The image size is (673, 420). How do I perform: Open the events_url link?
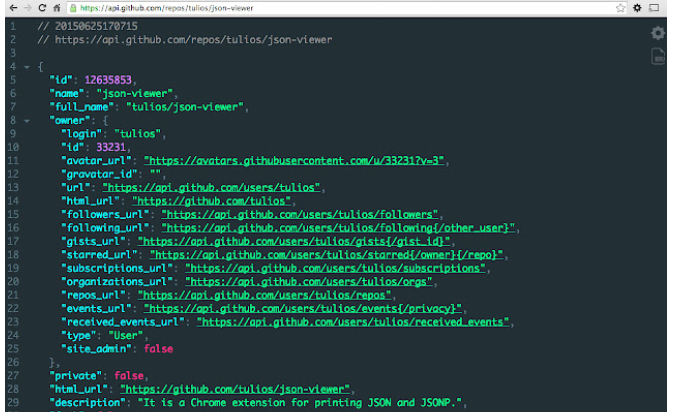point(303,308)
